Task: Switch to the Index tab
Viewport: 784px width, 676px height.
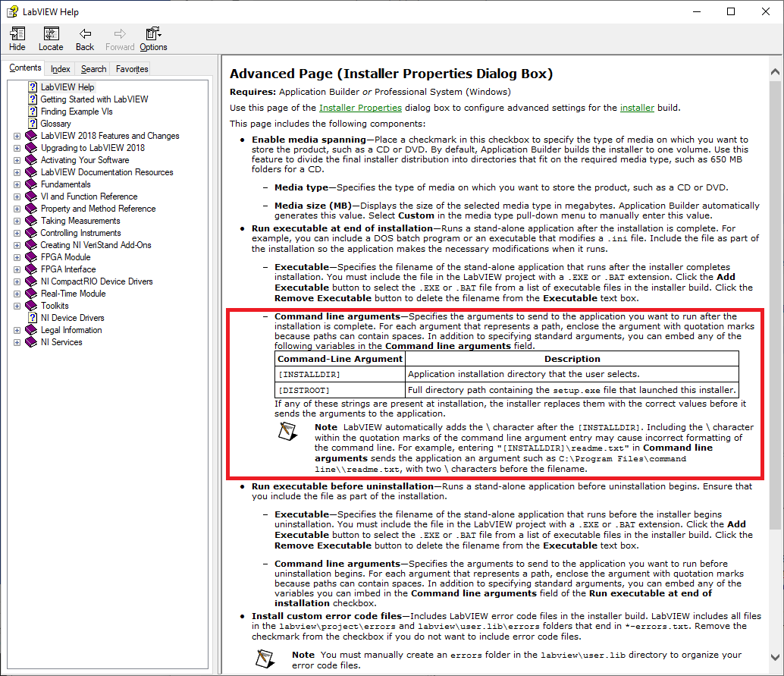Action: point(60,69)
